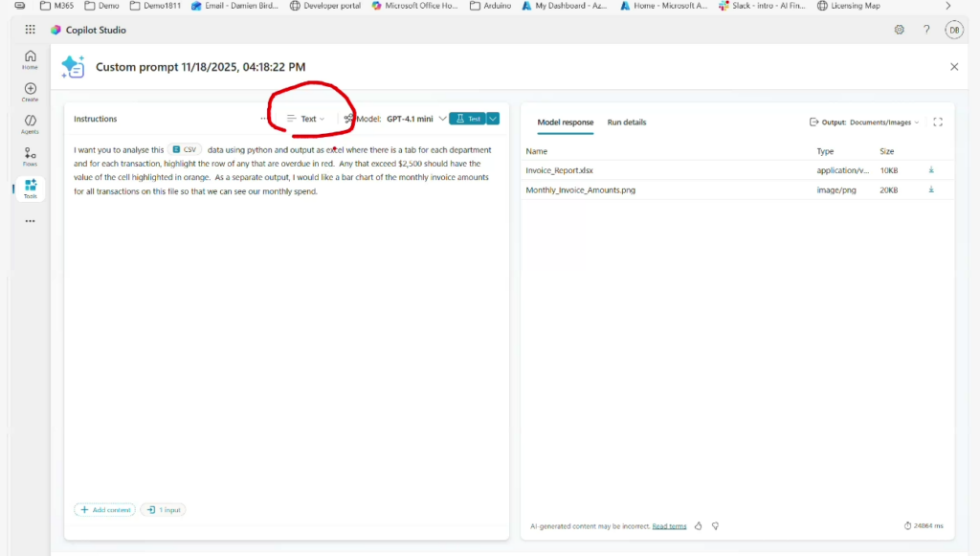Expand the Test button dropdown arrow
980x556 pixels.
point(493,119)
